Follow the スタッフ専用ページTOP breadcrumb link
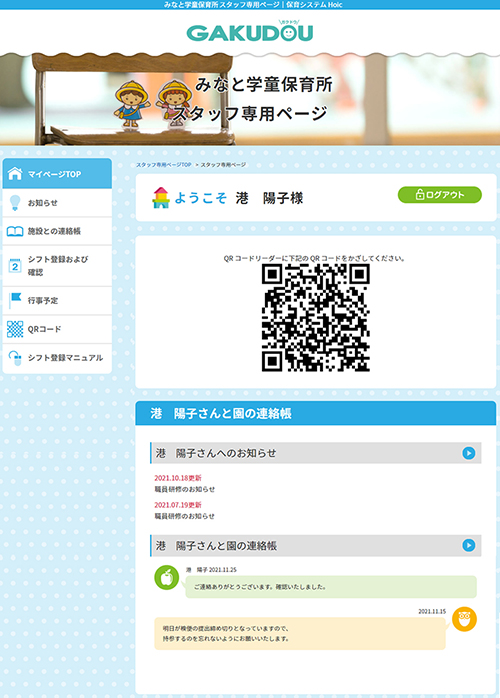500x698 pixels. 163,165
